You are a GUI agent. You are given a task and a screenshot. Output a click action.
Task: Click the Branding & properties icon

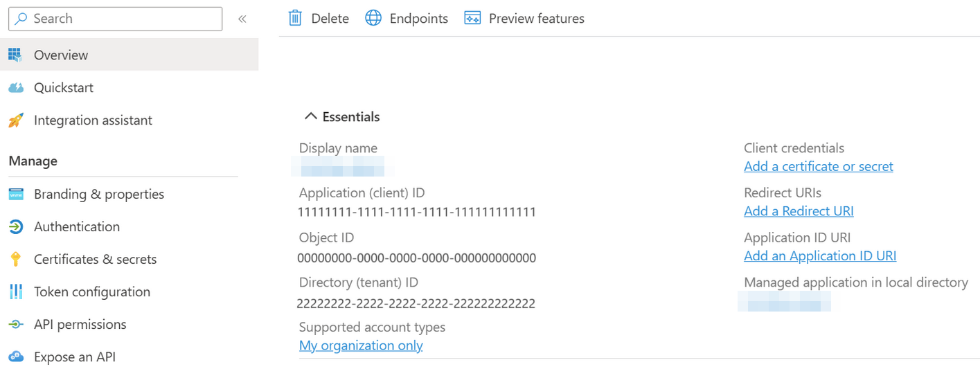tap(15, 195)
